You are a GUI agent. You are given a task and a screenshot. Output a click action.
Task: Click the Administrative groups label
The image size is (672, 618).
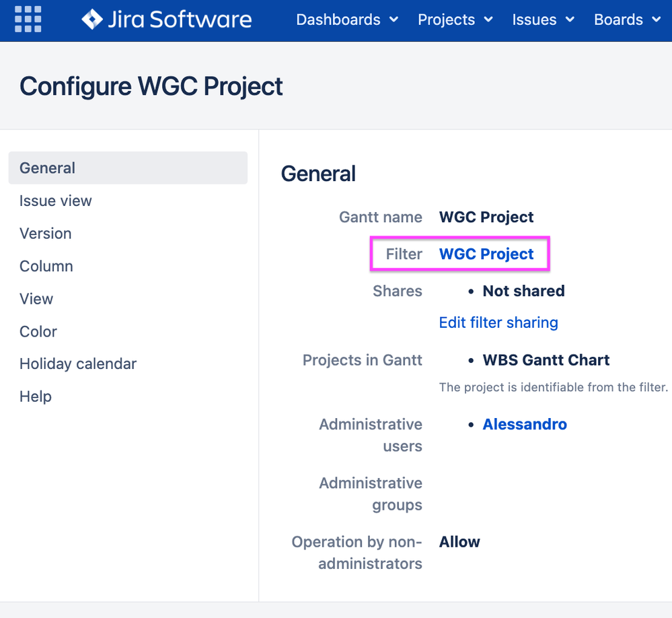(371, 493)
